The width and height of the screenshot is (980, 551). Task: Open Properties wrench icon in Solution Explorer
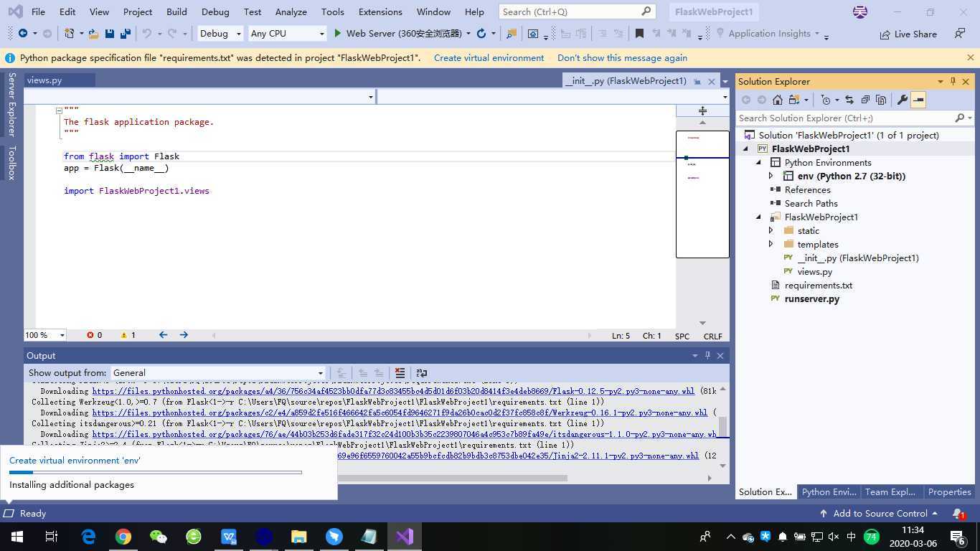coord(903,100)
